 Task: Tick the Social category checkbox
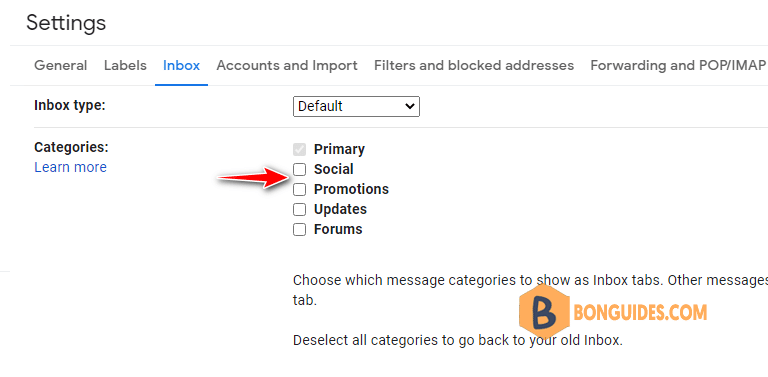point(299,169)
